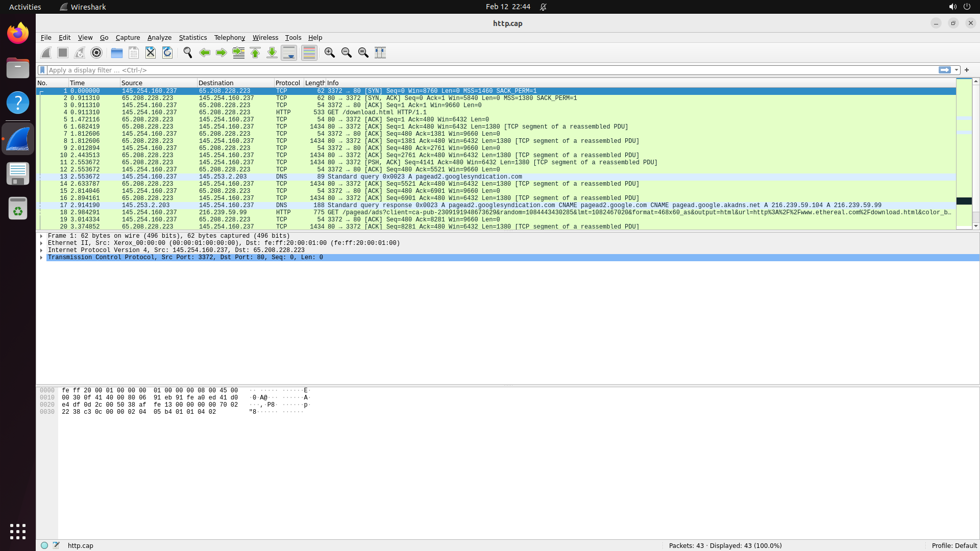Toggle automatic scrolling during live capture
This screenshot has width=980, height=551.
[x=289, y=53]
